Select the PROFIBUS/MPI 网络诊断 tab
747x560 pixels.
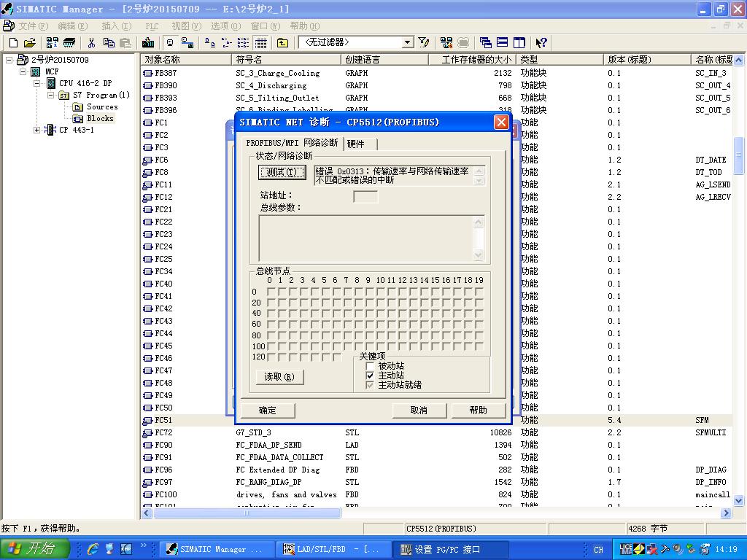pyautogui.click(x=292, y=143)
